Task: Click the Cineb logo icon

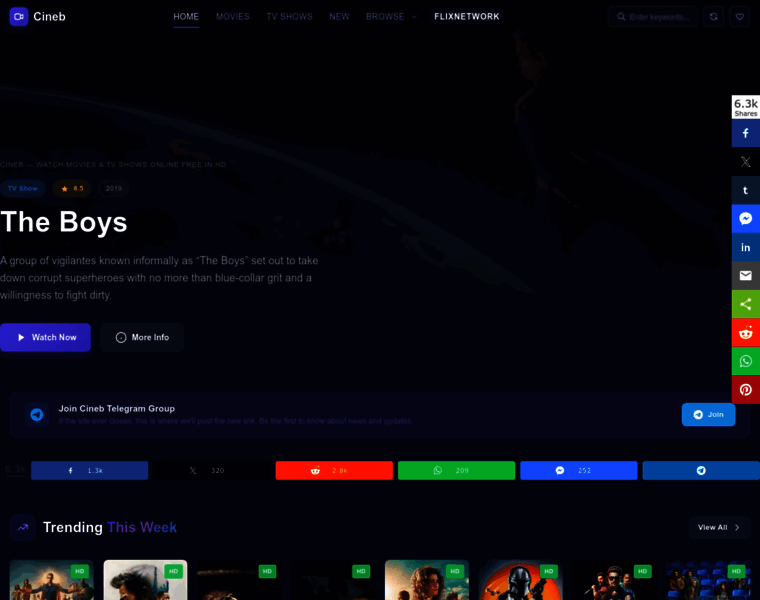Action: tap(19, 16)
